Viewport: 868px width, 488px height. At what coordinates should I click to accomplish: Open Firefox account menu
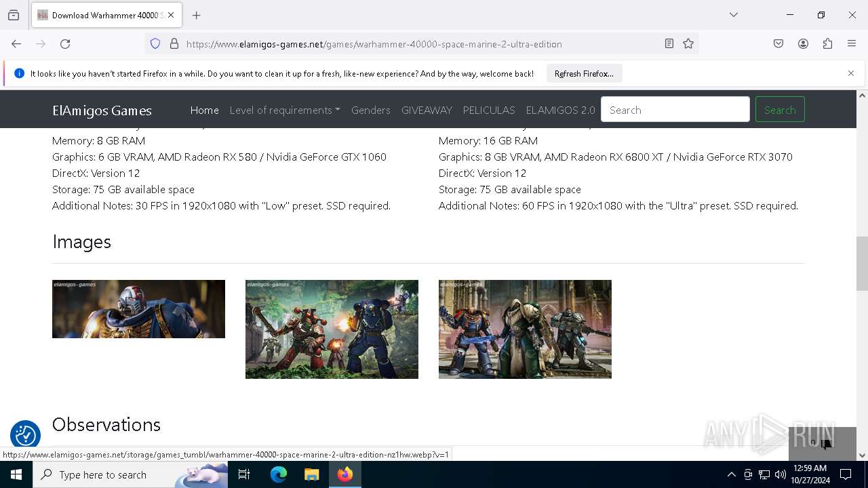803,44
